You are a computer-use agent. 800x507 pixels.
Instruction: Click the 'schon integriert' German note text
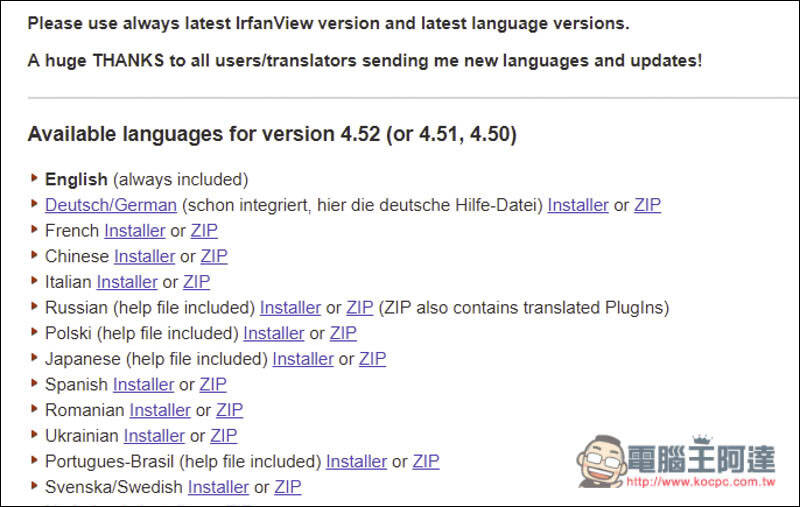pos(363,205)
